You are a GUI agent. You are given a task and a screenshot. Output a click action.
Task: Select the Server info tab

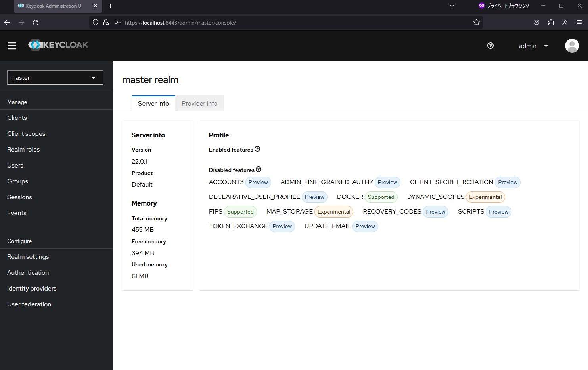click(x=153, y=103)
